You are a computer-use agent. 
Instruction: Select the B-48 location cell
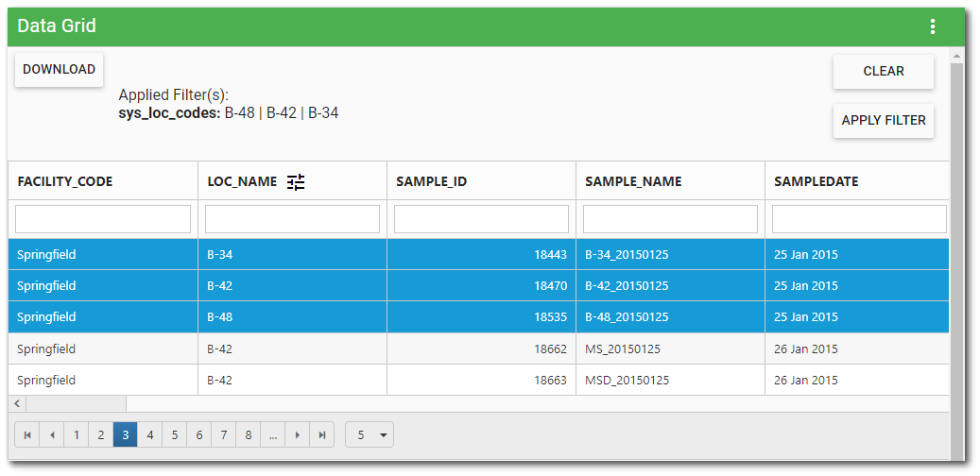[x=293, y=317]
